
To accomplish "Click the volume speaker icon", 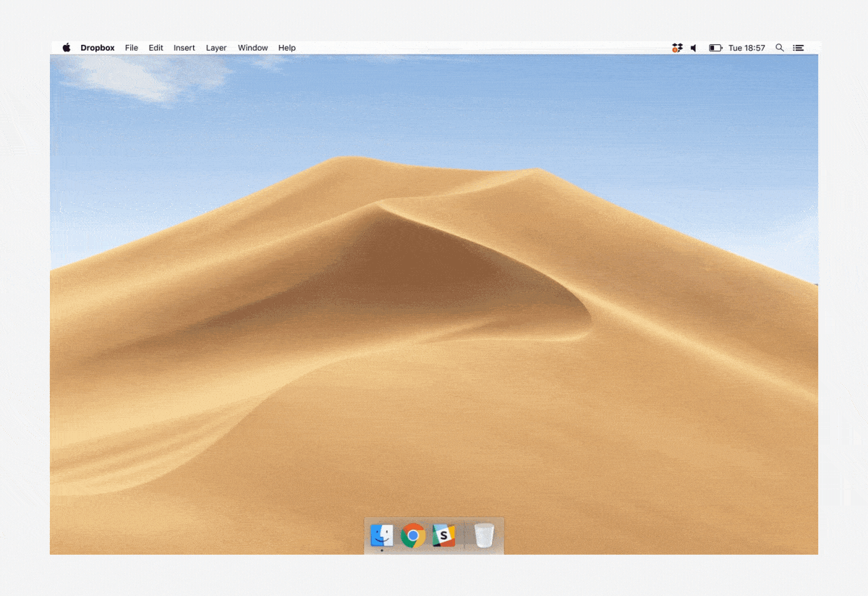I will coord(694,48).
